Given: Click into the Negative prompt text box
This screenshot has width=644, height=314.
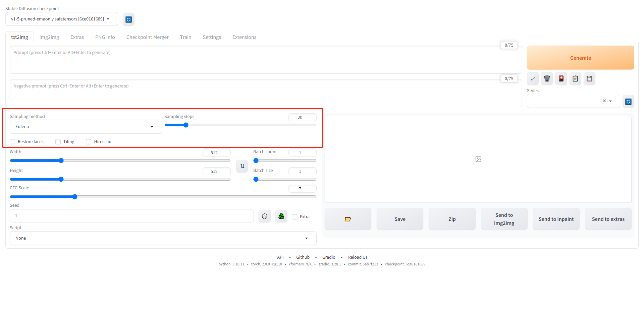Looking at the screenshot, I should [x=265, y=93].
